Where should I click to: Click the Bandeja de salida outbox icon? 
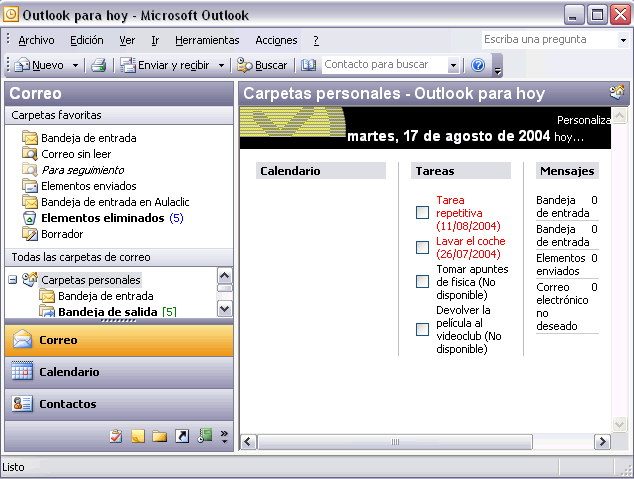[x=47, y=311]
